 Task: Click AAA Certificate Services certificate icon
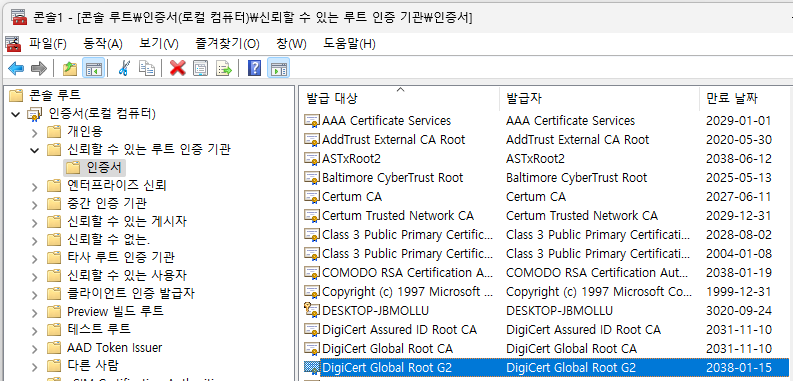[312, 121]
